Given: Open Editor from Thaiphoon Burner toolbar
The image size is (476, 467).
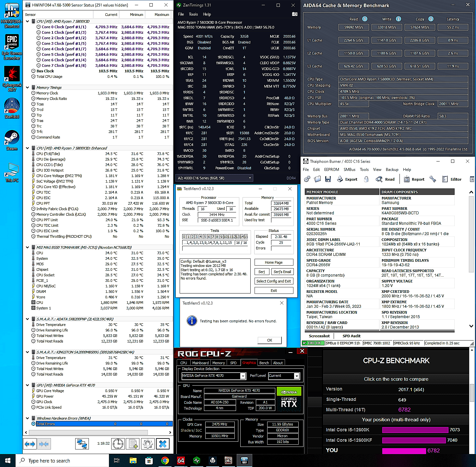Looking at the screenshot, I should [452, 179].
